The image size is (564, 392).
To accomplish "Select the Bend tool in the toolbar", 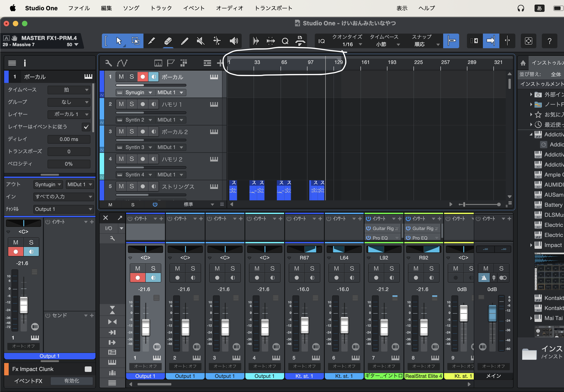I will (x=217, y=41).
